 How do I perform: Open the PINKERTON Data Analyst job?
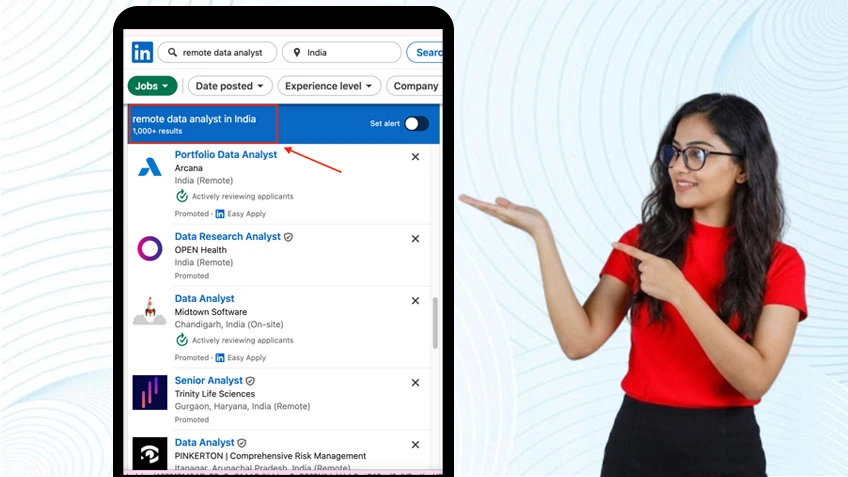[204, 442]
